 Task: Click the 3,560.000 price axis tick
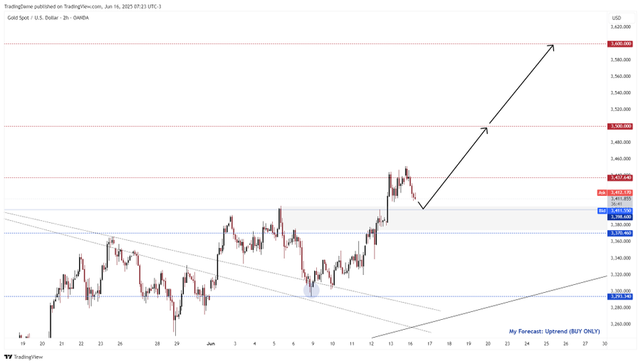click(620, 76)
